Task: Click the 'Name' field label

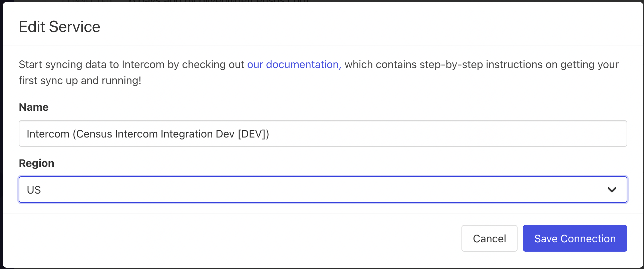Action: pyautogui.click(x=34, y=107)
